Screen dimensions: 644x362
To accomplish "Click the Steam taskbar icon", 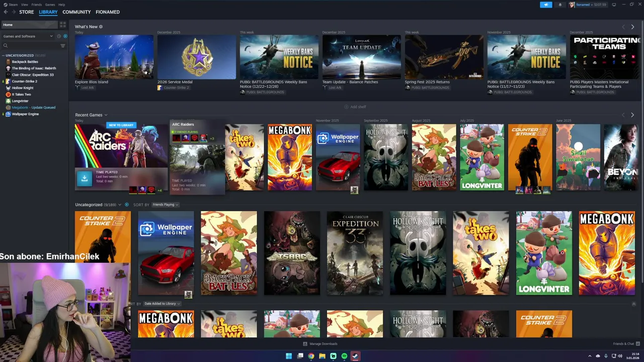I will pos(355,356).
